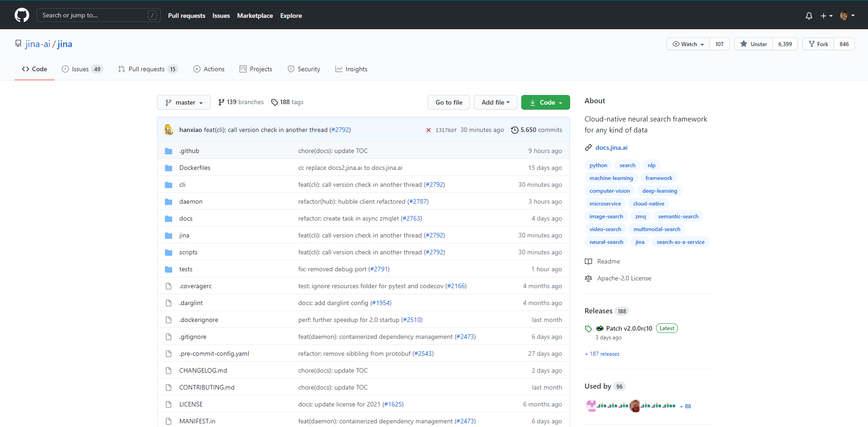Click Go to file button
The image size is (868, 427).
click(449, 102)
